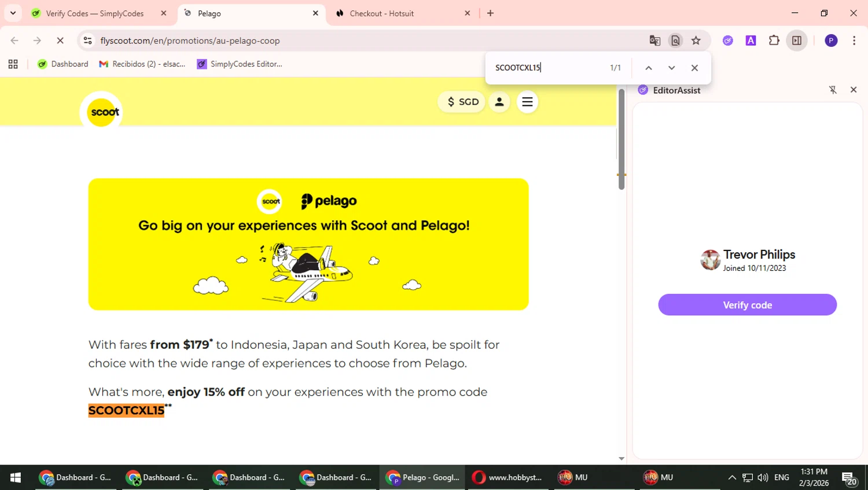Switch to Verify Codes — SimplyCodes tab
This screenshot has width=868, height=490.
click(x=94, y=13)
